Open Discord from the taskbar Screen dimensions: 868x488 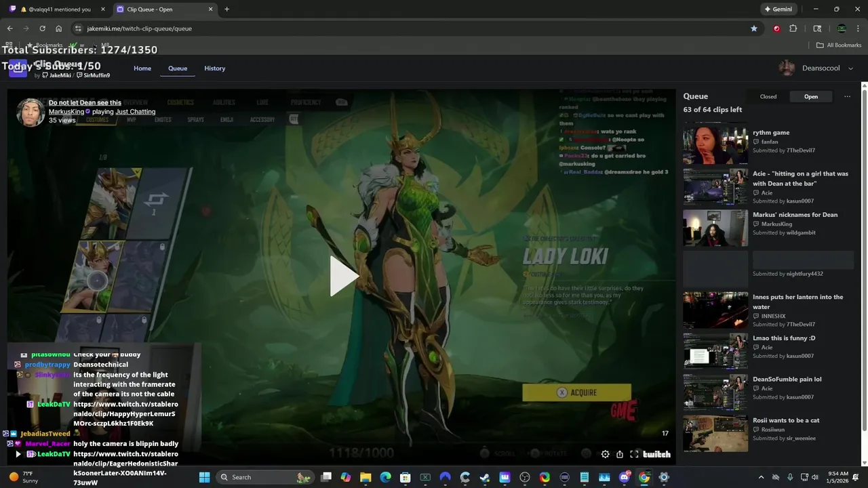pyautogui.click(x=625, y=477)
